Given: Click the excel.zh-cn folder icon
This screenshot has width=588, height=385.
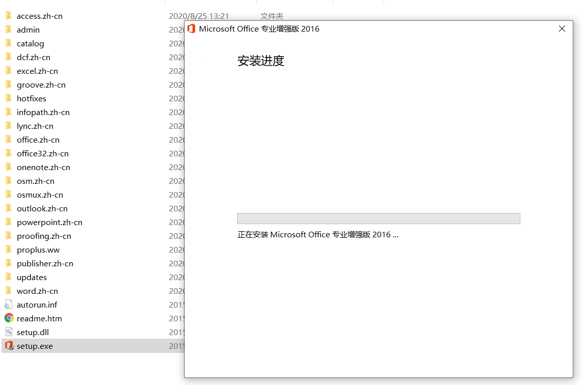Looking at the screenshot, I should pyautogui.click(x=9, y=71).
